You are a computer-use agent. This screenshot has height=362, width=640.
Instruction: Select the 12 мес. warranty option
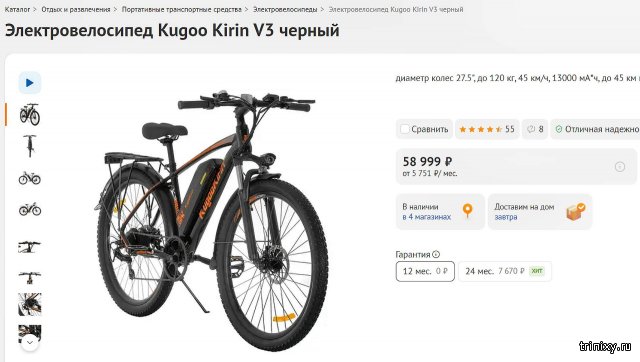pyautogui.click(x=425, y=271)
